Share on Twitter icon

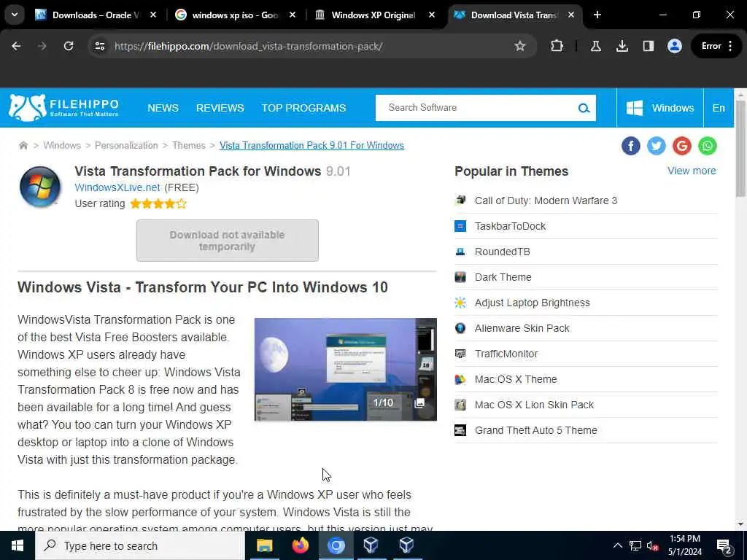656,146
